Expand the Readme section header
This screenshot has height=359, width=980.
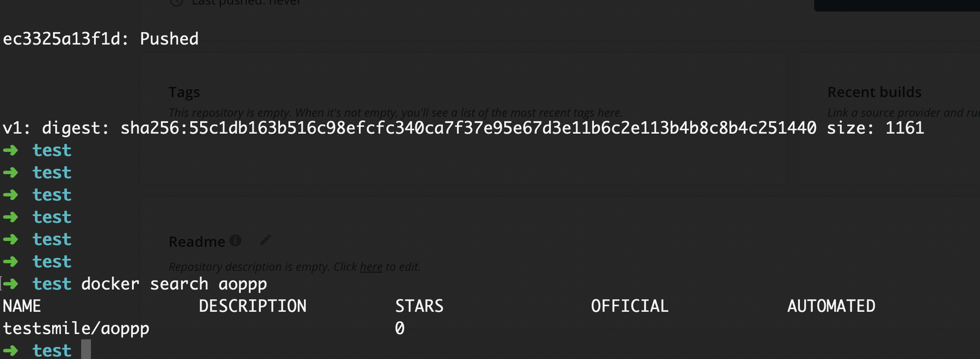pyautogui.click(x=198, y=241)
